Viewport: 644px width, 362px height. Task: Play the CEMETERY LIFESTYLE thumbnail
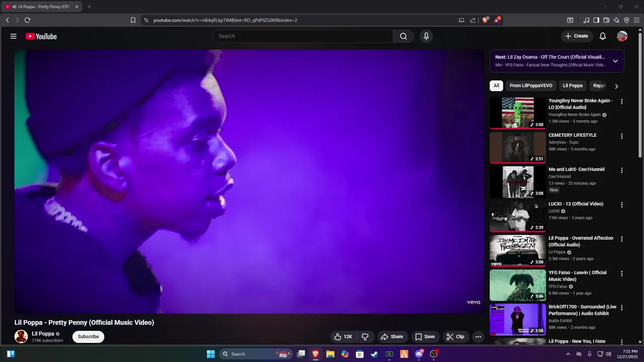[518, 148]
